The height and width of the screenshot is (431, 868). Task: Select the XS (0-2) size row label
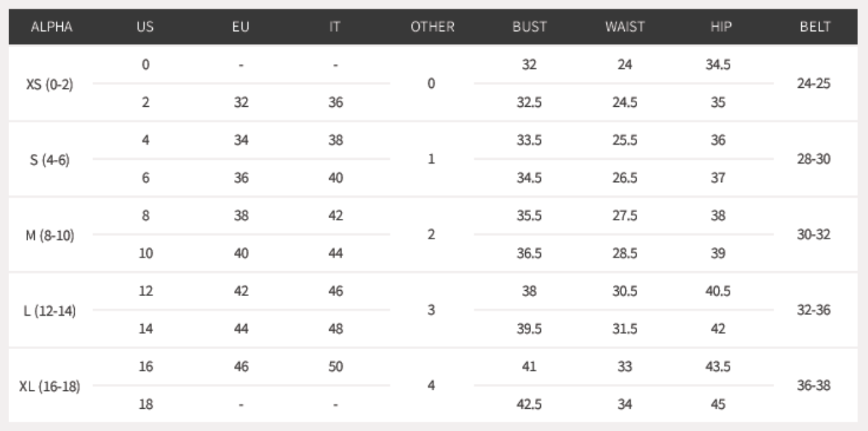point(50,84)
